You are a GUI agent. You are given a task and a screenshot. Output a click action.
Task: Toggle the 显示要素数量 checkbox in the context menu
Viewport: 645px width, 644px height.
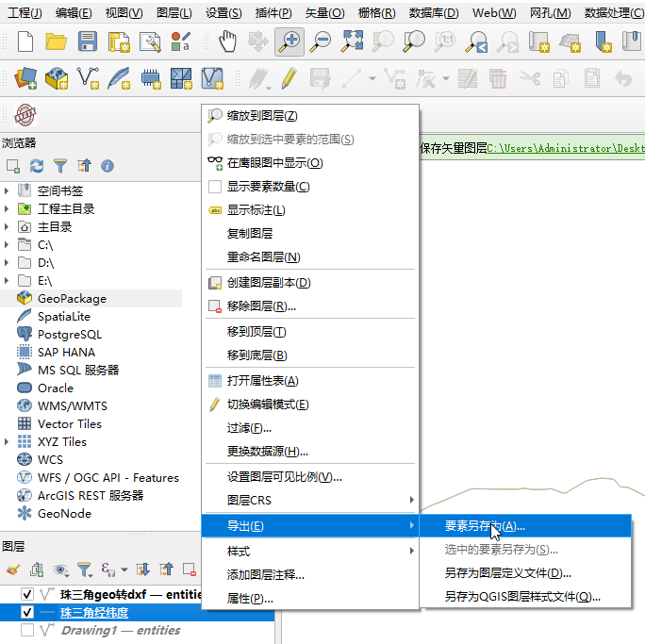pyautogui.click(x=215, y=187)
